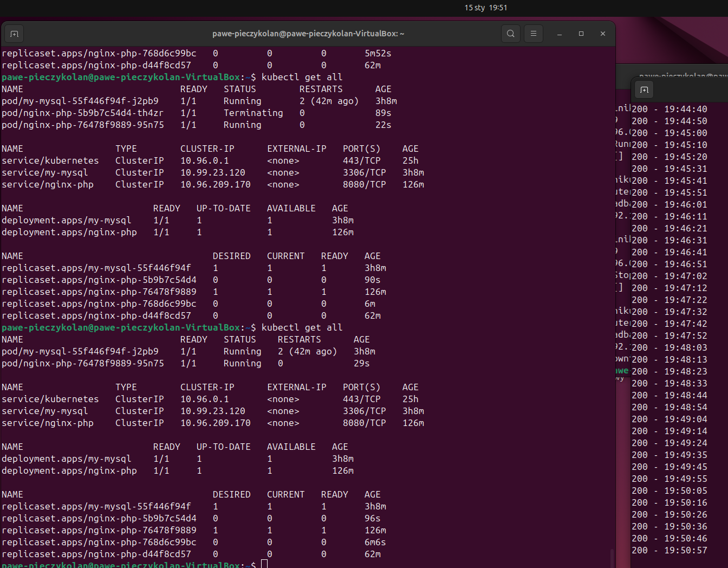Click 19:46:01 log entry in background terminal
728x568 pixels.
[669, 204]
